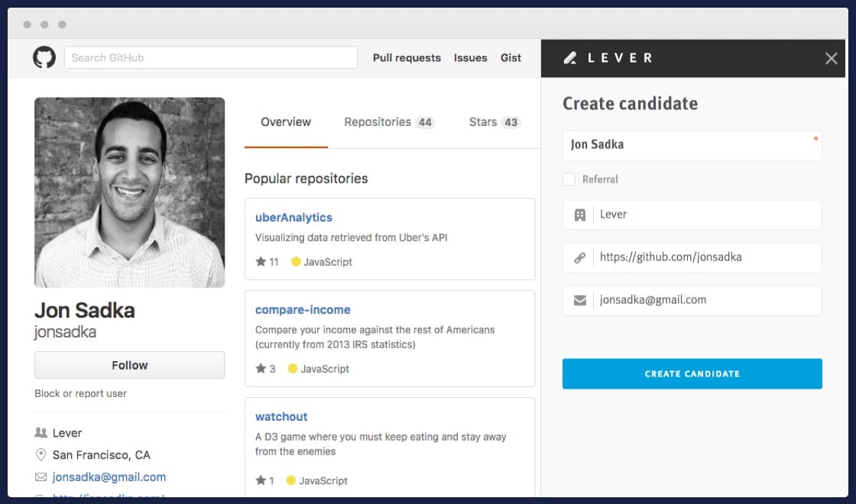Click the Create Candidate button
856x504 pixels.
692,373
